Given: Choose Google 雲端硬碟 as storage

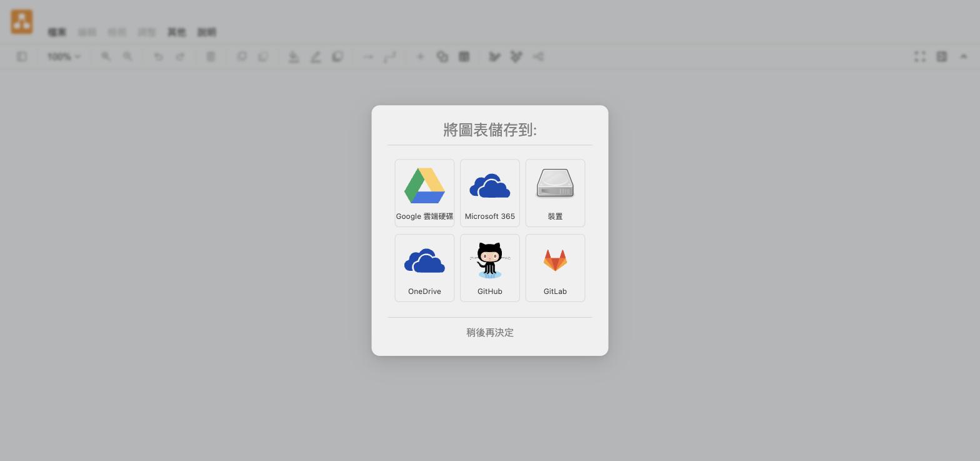Looking at the screenshot, I should 424,193.
